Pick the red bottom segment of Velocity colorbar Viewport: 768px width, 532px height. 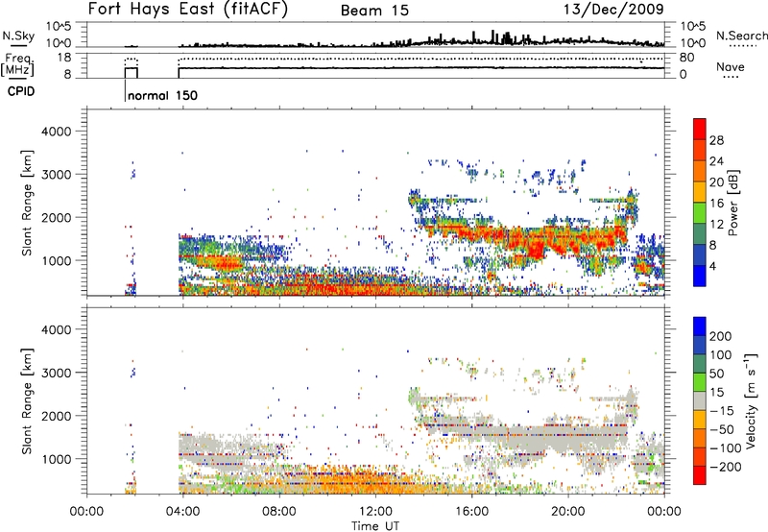click(700, 475)
